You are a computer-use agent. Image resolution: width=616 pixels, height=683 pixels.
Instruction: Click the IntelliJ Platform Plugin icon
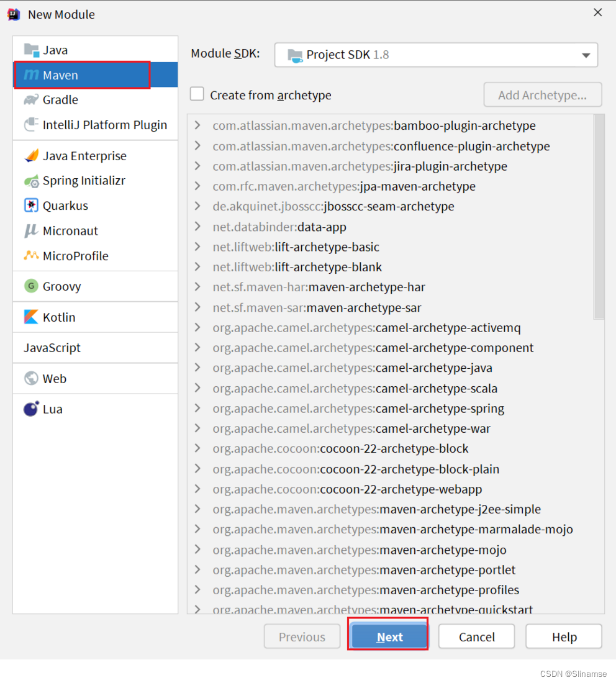[x=31, y=125]
